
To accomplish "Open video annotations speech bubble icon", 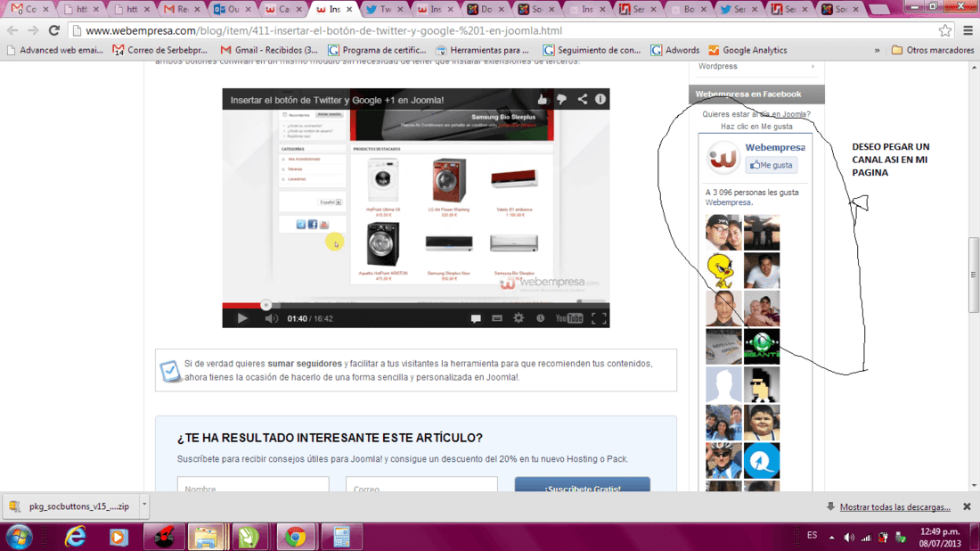I will coord(476,318).
